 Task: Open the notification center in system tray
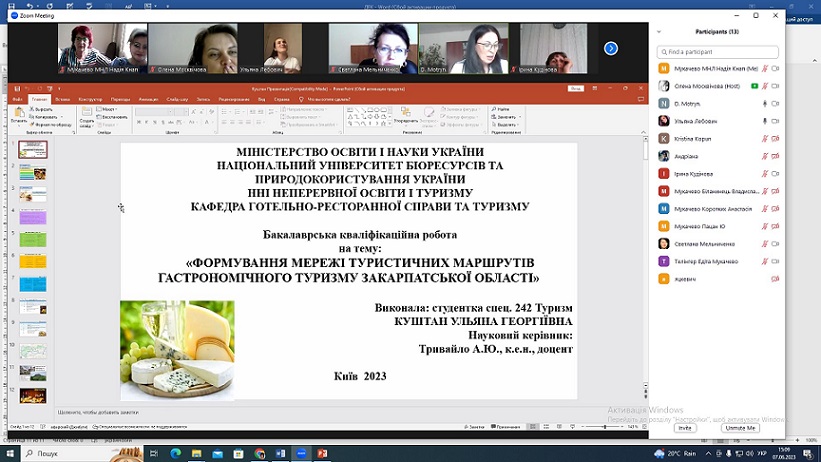pos(808,453)
